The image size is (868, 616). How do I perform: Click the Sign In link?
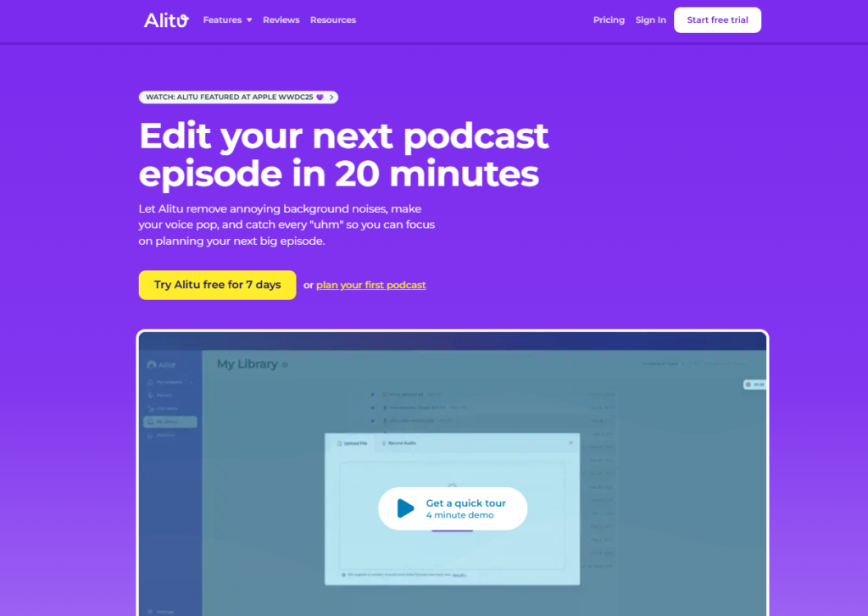650,20
